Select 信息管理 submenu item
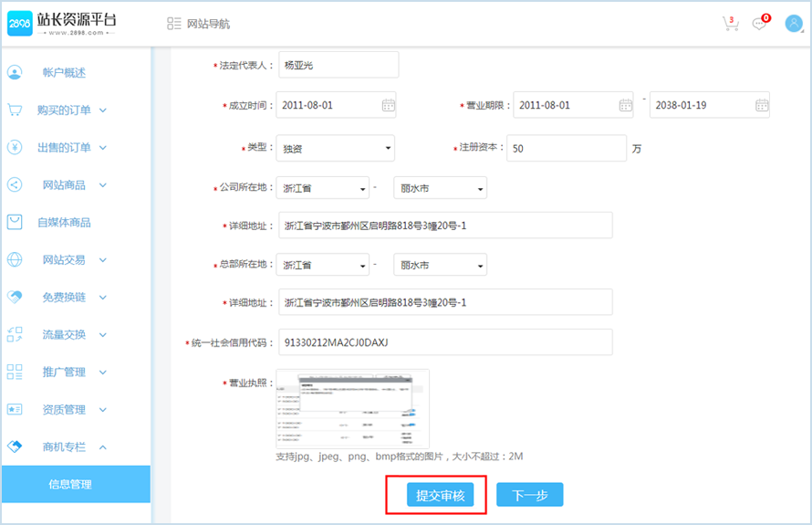Screen dimensions: 812x525 point(70,484)
